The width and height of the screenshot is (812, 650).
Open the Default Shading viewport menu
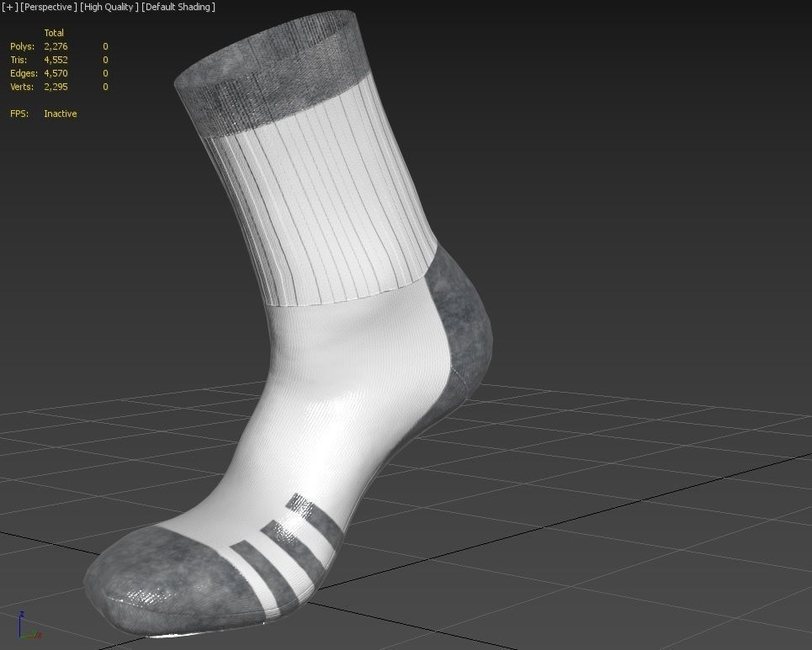(x=178, y=8)
